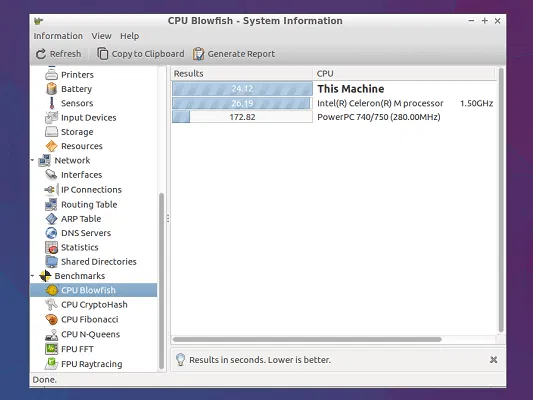Click the 26.19 result progress bar
Image resolution: width=533 pixels, height=400 pixels.
click(x=242, y=103)
